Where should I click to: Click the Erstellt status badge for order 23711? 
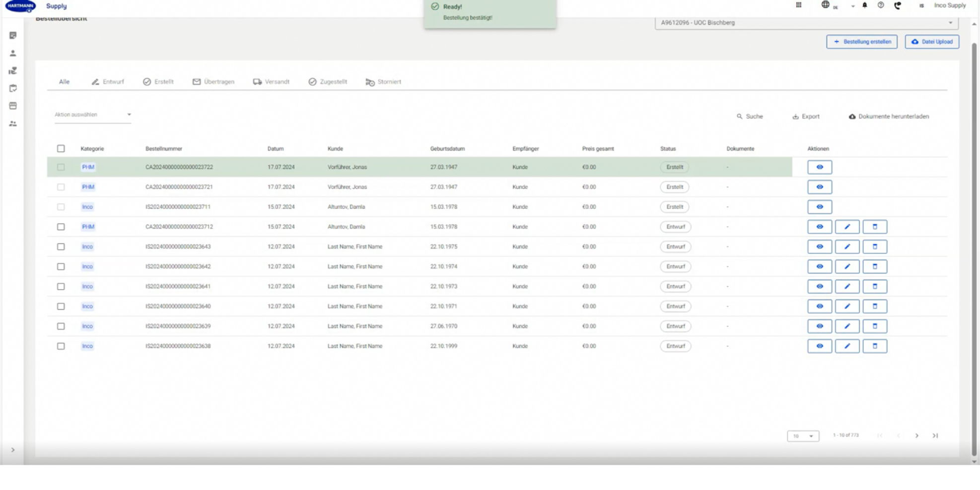674,207
